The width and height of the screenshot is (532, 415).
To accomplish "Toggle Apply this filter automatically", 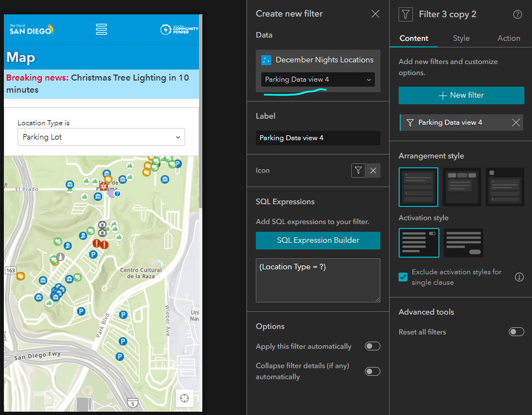I will click(x=373, y=346).
